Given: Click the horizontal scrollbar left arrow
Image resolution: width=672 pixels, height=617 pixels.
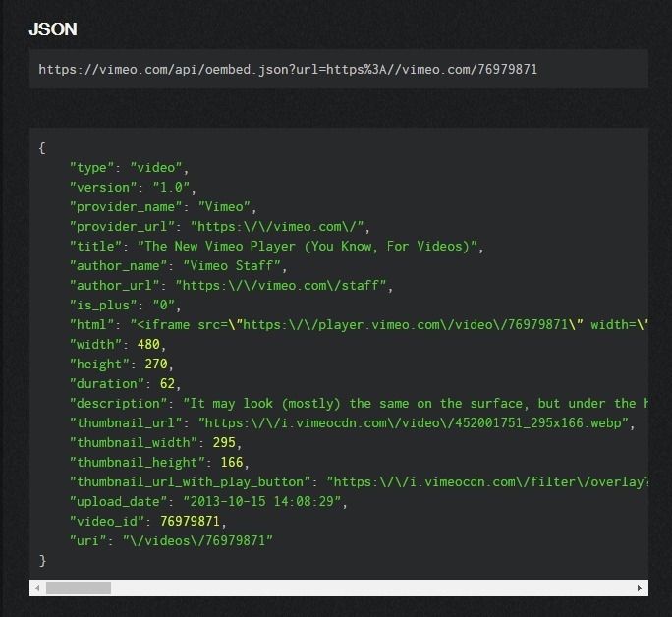Looking at the screenshot, I should 37,588.
